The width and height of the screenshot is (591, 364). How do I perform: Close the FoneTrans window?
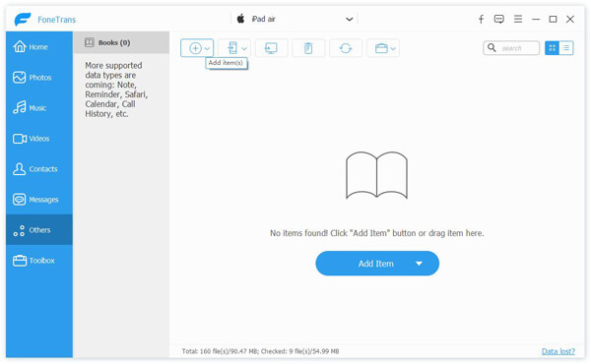[x=570, y=19]
